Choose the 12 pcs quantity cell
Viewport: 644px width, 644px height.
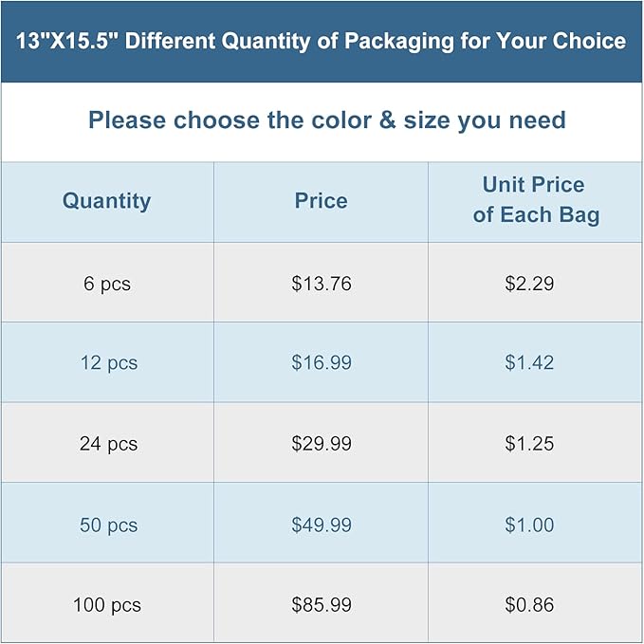pos(107,363)
